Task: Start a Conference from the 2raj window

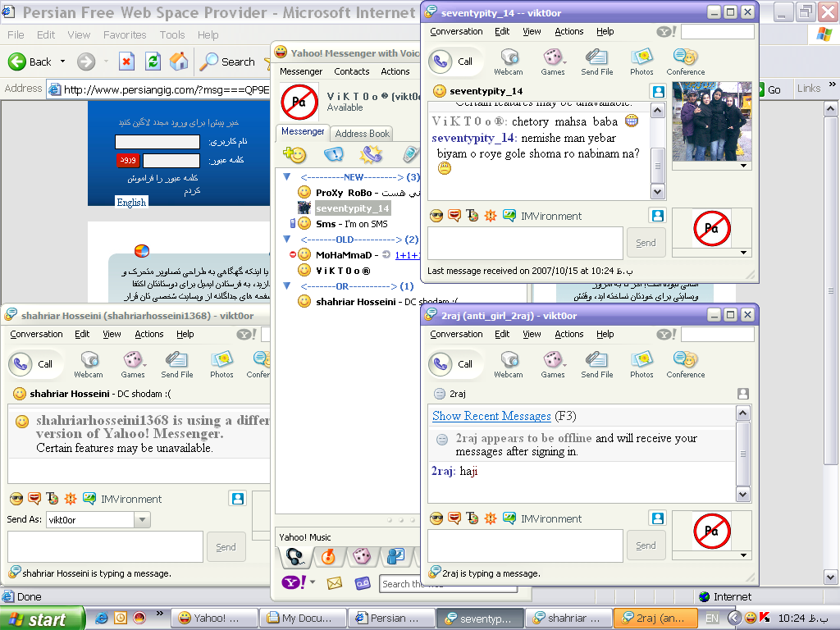Action: click(x=685, y=365)
